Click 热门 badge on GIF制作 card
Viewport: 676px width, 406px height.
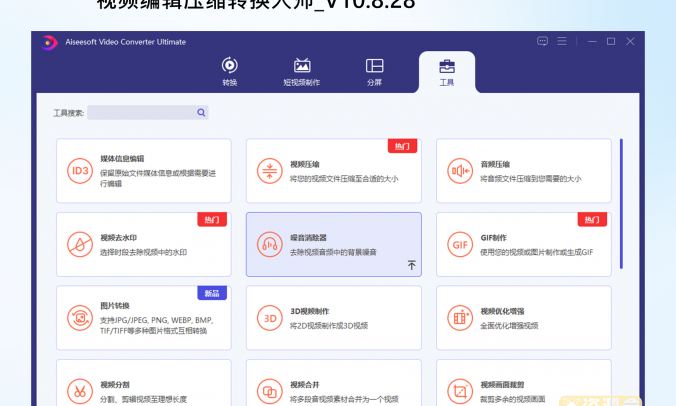click(592, 220)
